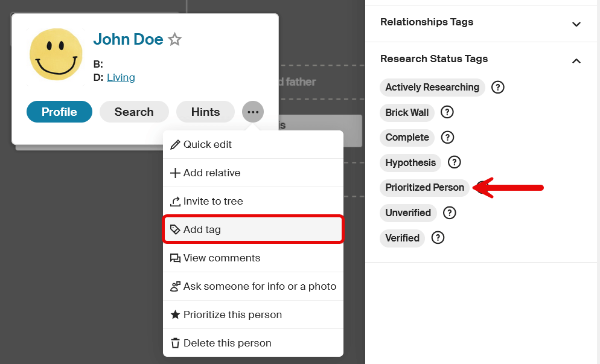Image resolution: width=600 pixels, height=364 pixels.
Task: Select Delete this person option
Action: point(253,343)
